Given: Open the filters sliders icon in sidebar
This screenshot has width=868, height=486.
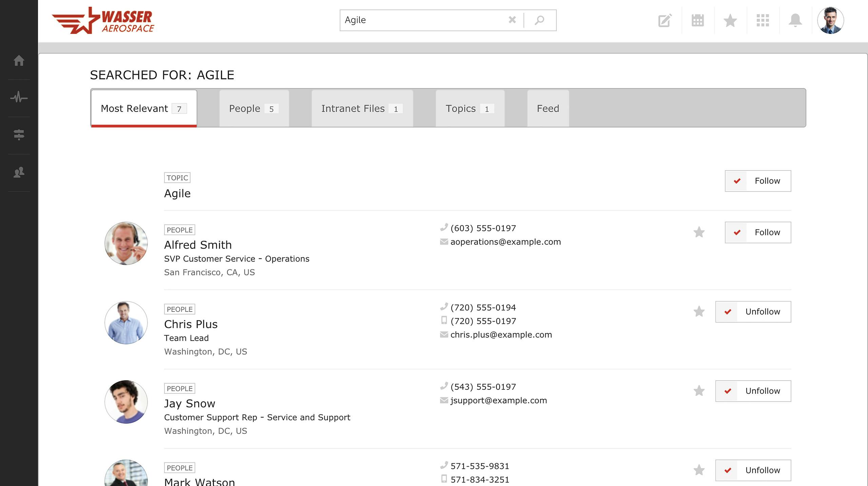Looking at the screenshot, I should [19, 135].
